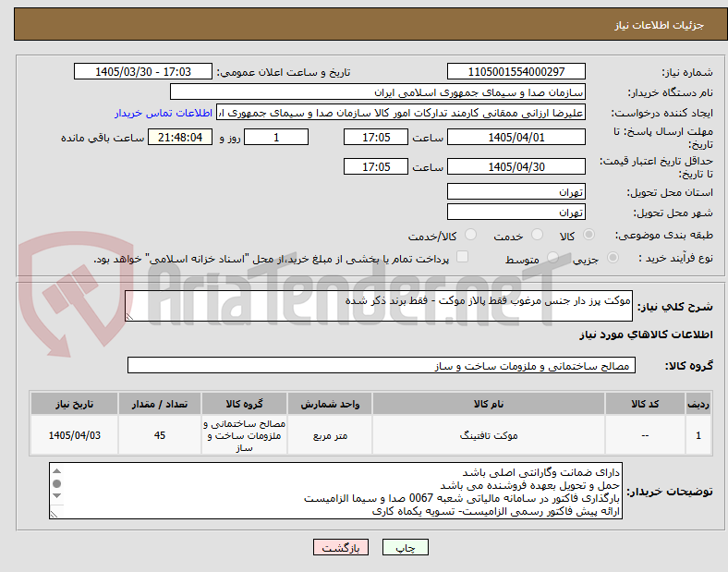Click the product group cell in row 1
Viewport: 728px width, 572px height.
tap(244, 435)
